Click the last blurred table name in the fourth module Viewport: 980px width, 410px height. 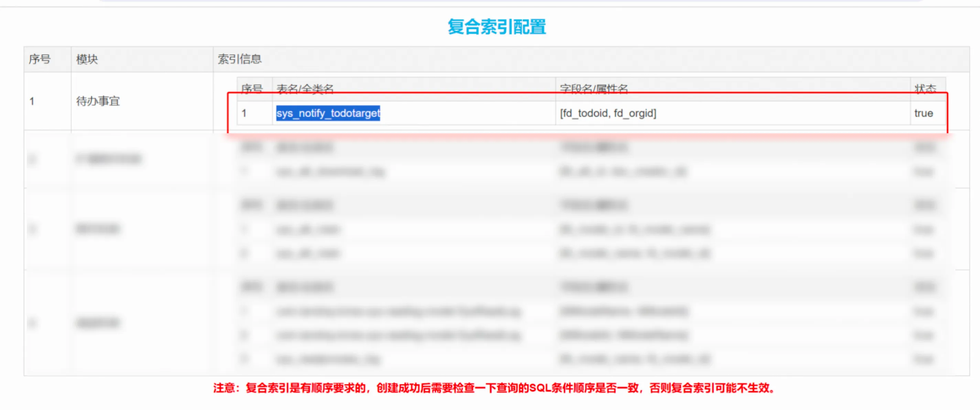pyautogui.click(x=328, y=359)
